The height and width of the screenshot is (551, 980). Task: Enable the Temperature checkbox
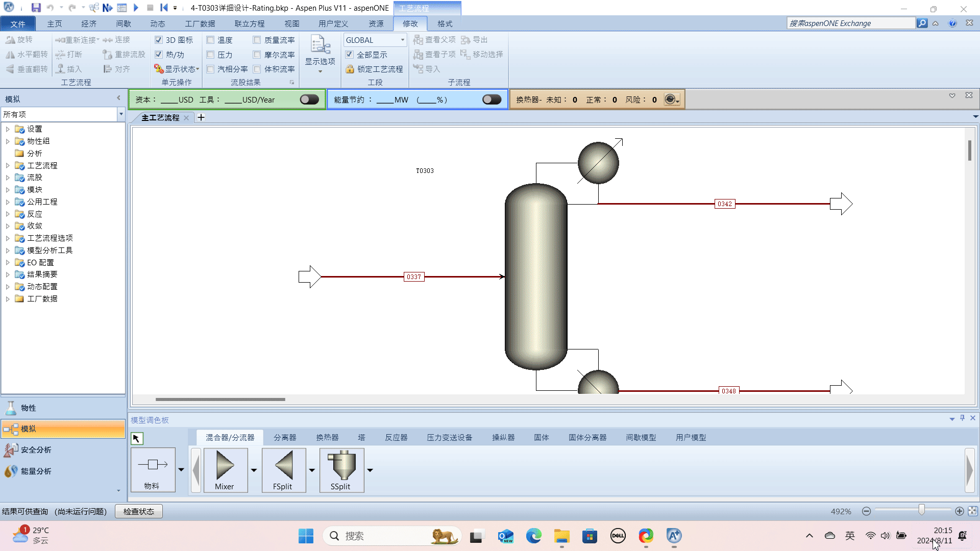pos(210,40)
